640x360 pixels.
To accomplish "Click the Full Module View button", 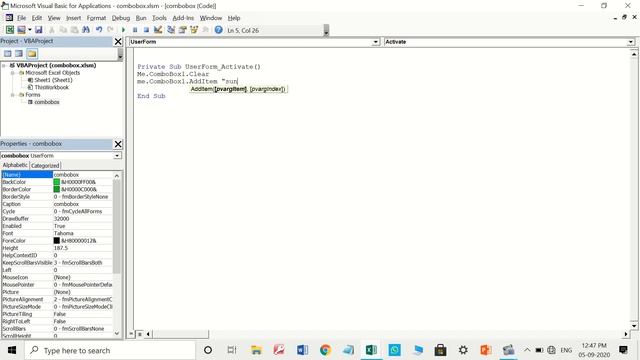I will click(140, 334).
